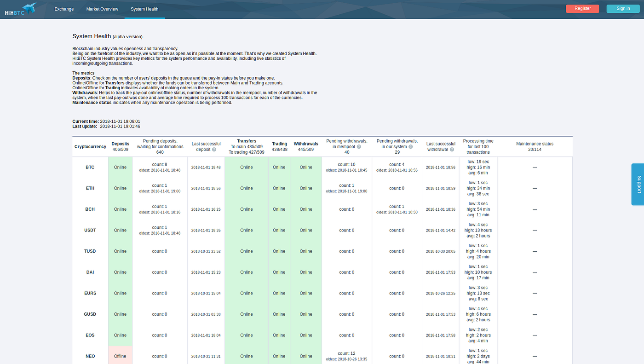Click the Pending deposits waiting for confirmations header

tap(160, 146)
